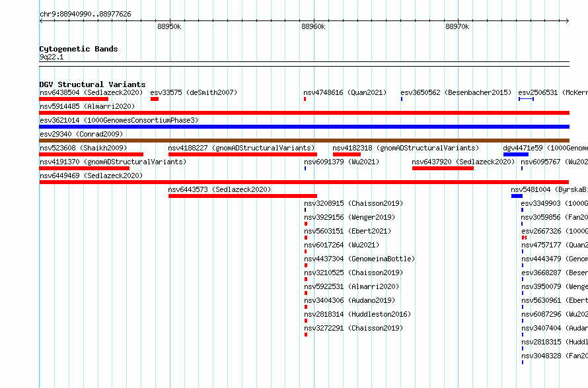Select the nsv4191370 (gnomADStructuralVariants) label
The width and height of the screenshot is (588, 388).
pos(113,162)
